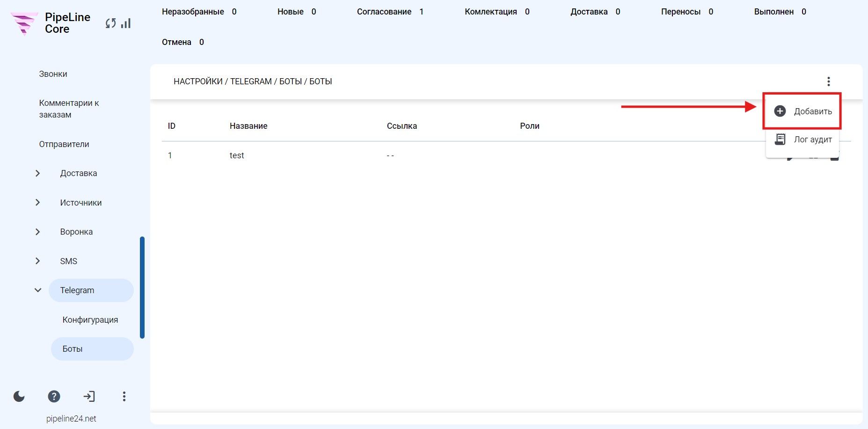
Task: Open Доставка status filter in top bar
Action: click(595, 12)
